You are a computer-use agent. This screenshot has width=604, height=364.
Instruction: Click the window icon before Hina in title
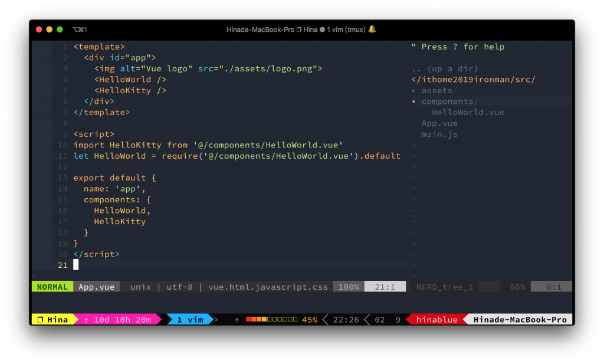click(299, 29)
